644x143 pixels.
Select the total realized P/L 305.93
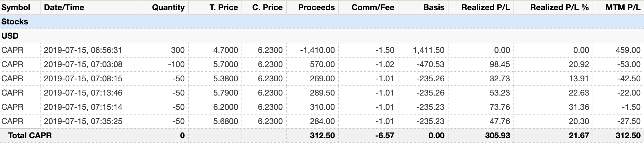click(x=497, y=136)
